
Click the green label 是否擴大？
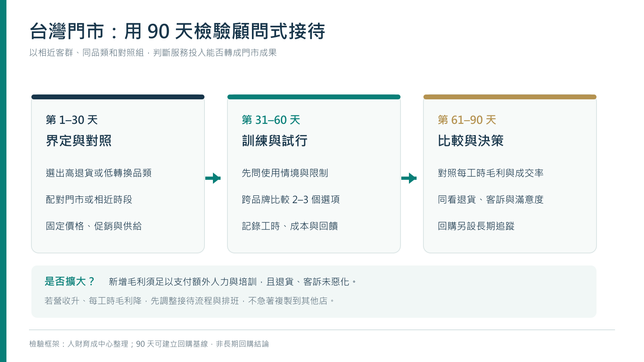coord(70,282)
